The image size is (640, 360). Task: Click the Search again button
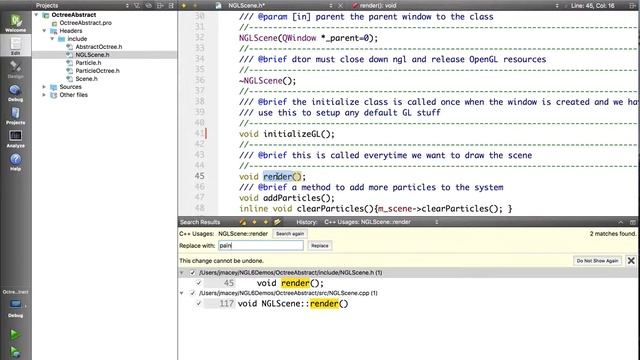pos(290,234)
